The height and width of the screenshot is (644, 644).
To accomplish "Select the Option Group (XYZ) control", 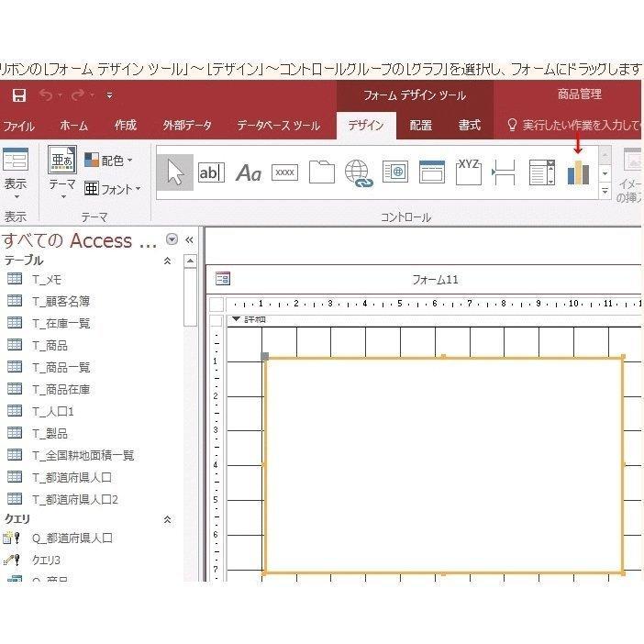I will pos(469,172).
